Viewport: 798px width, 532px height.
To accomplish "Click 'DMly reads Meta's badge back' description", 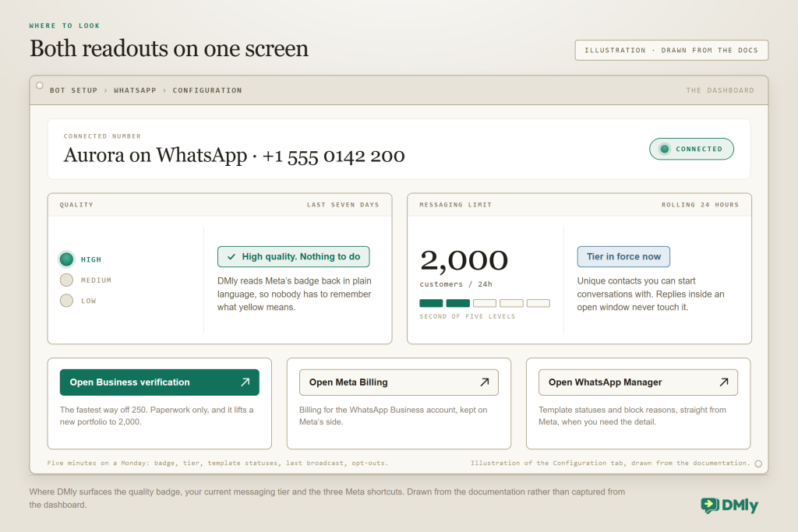I will point(294,294).
